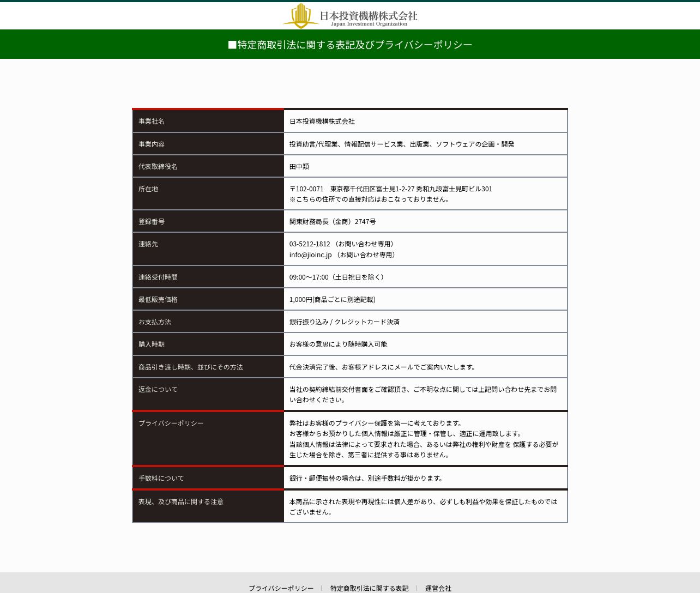Click the delivery text 代金決済完了後

(x=384, y=367)
